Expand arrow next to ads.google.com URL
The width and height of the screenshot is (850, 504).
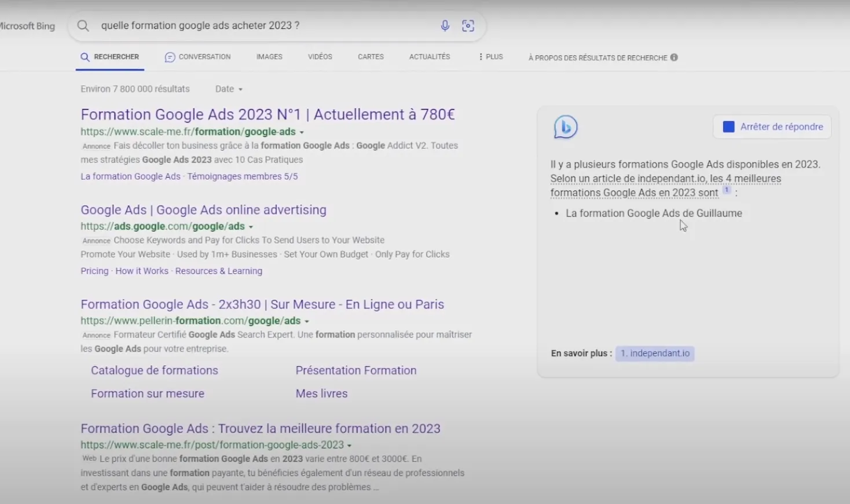pyautogui.click(x=251, y=227)
